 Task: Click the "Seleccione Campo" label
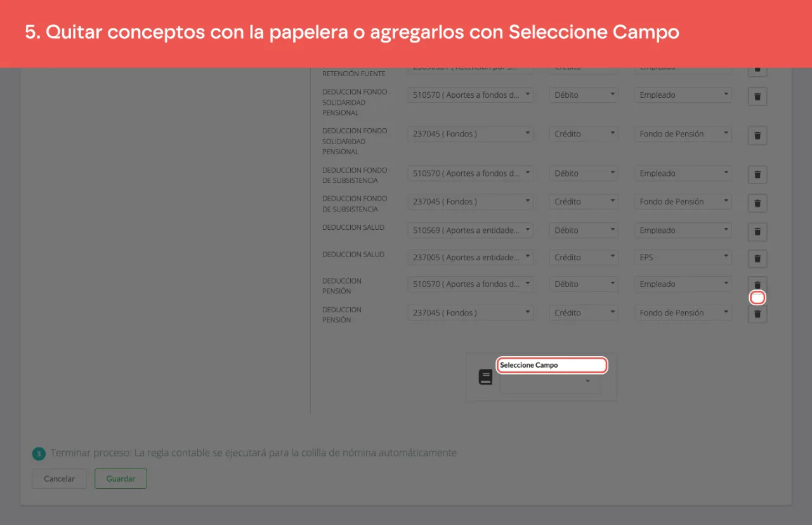529,365
